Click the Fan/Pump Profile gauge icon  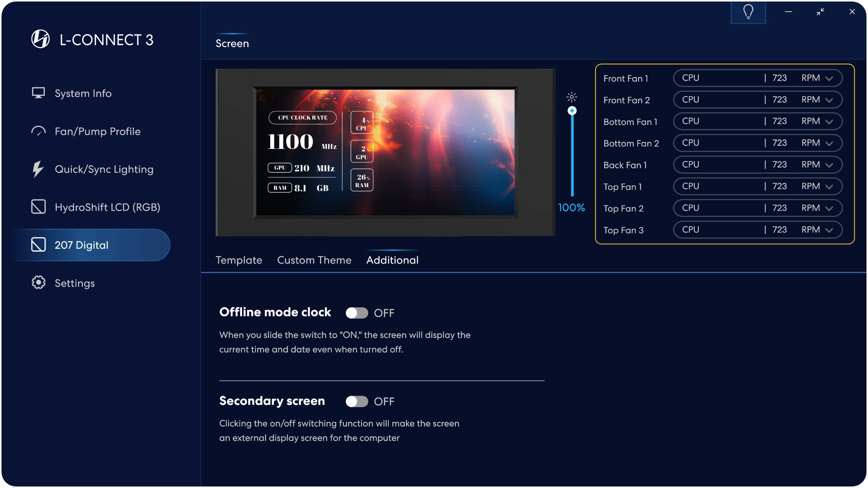click(38, 131)
